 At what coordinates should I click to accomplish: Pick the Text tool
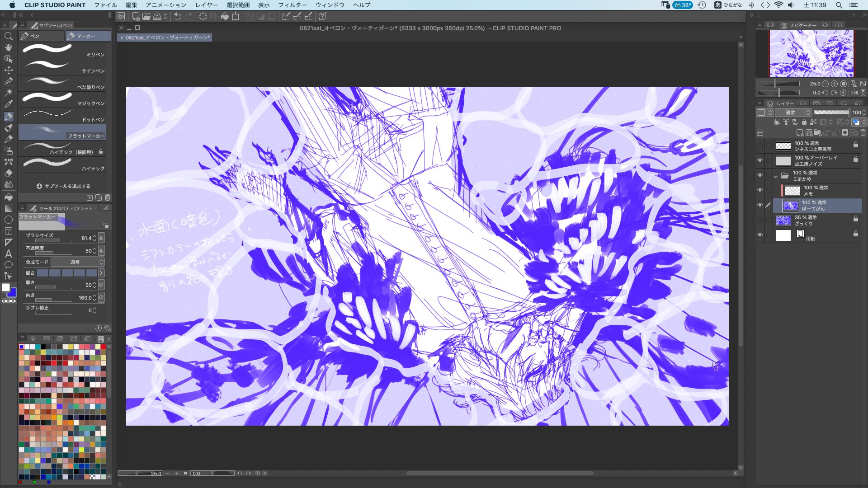tap(8, 253)
